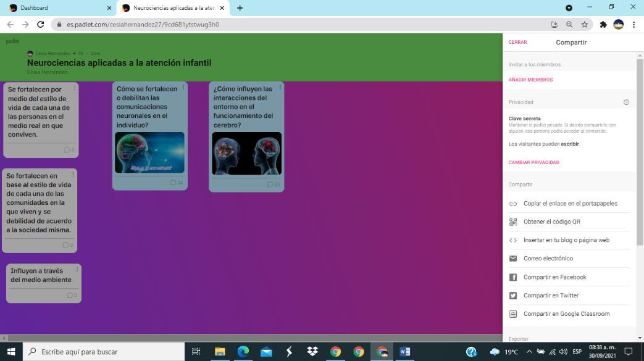
Task: Launch Microsoft Edge from taskbar
Action: tap(243, 352)
